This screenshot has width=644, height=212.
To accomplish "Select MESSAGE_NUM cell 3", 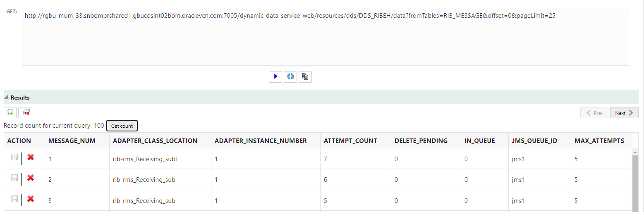I will coord(77,200).
